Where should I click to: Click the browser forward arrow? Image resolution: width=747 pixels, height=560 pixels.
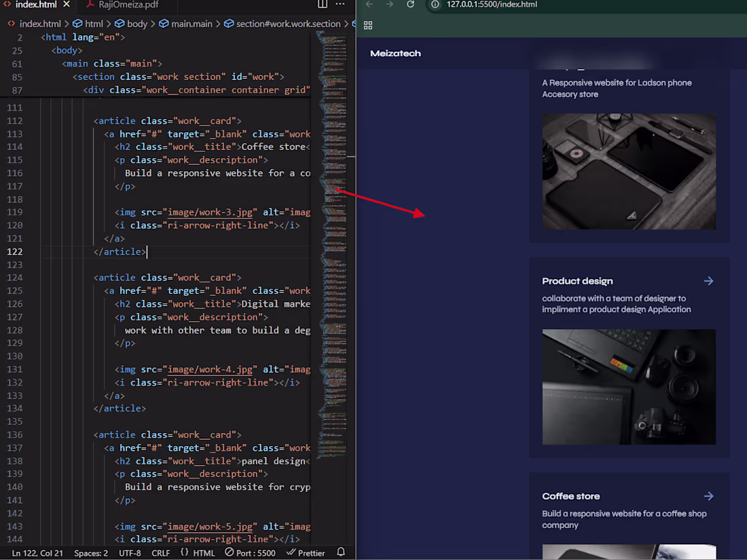(390, 4)
